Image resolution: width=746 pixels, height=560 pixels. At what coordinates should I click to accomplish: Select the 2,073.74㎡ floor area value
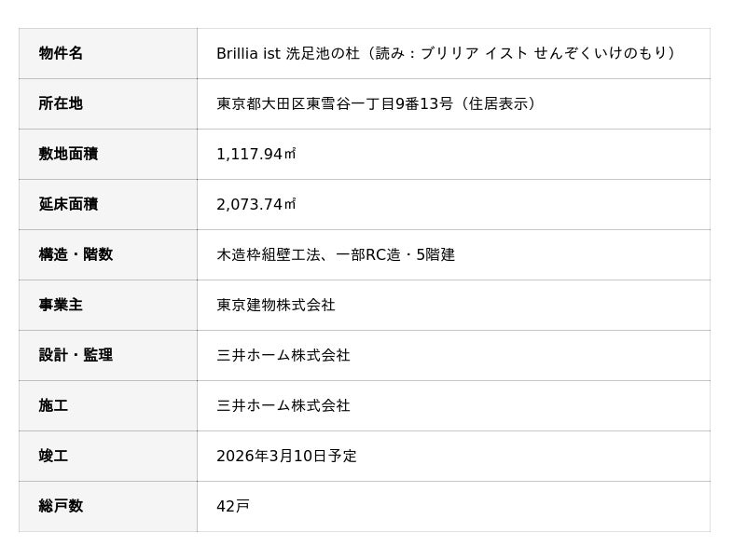[x=256, y=204]
